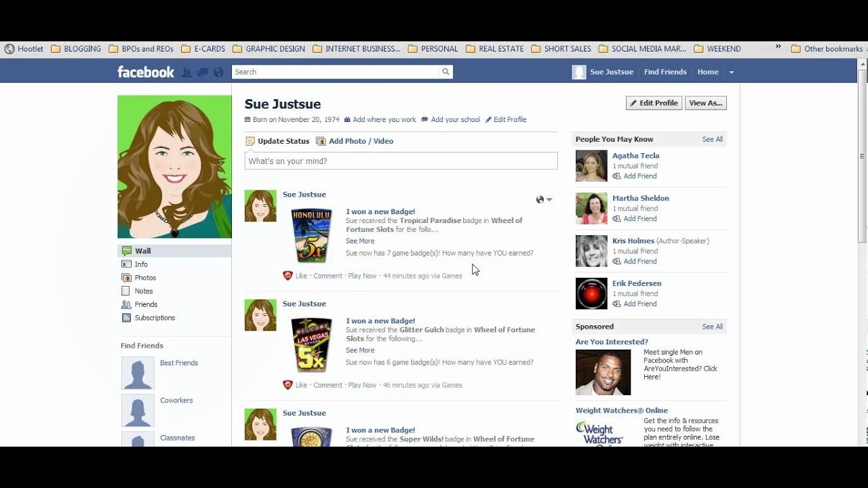Click the What's on your mind box
This screenshot has width=868, height=488.
(x=401, y=161)
